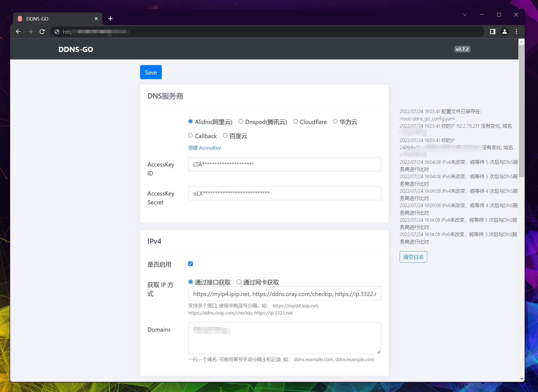The height and width of the screenshot is (392, 538).
Task: Select the Dnspod(腾讯云) provider
Action: [240, 121]
